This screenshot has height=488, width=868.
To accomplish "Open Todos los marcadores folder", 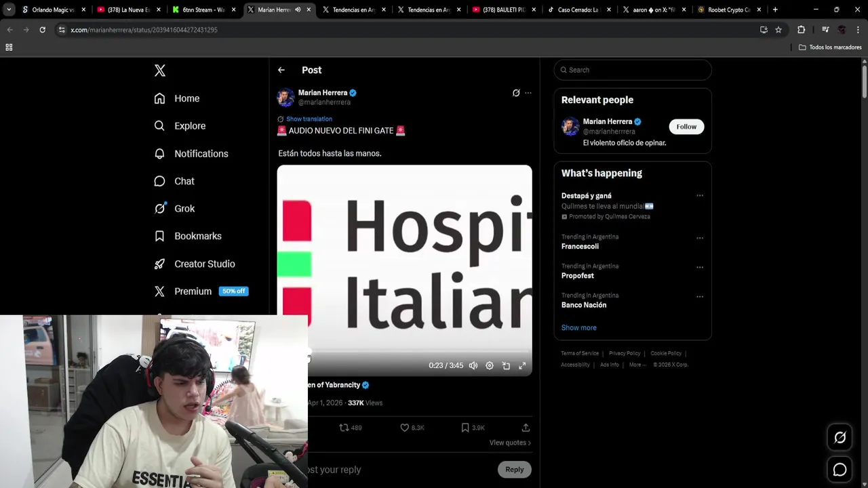I will pos(830,47).
